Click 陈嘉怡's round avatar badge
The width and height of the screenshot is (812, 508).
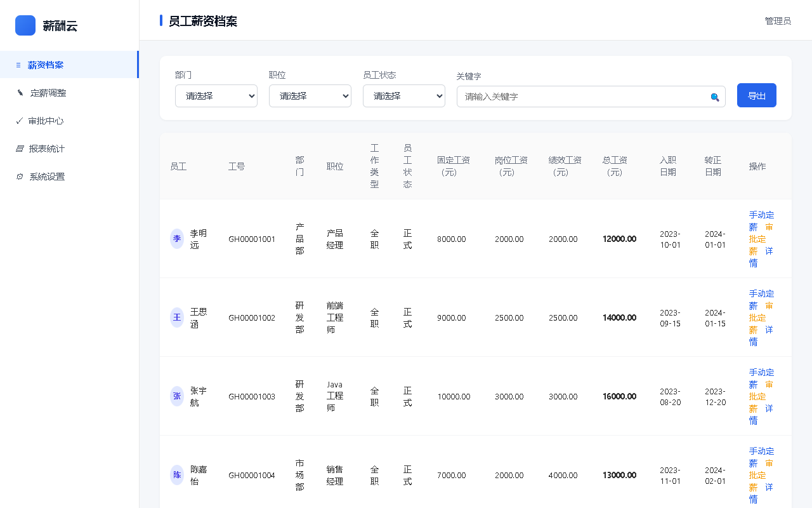[177, 475]
